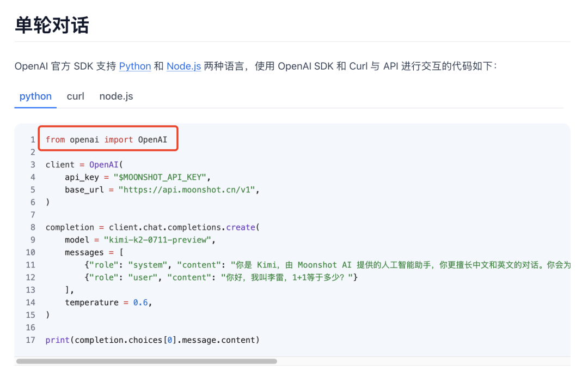The image size is (588, 382).
Task: Click the client.chat.completions.create line
Action: point(152,227)
